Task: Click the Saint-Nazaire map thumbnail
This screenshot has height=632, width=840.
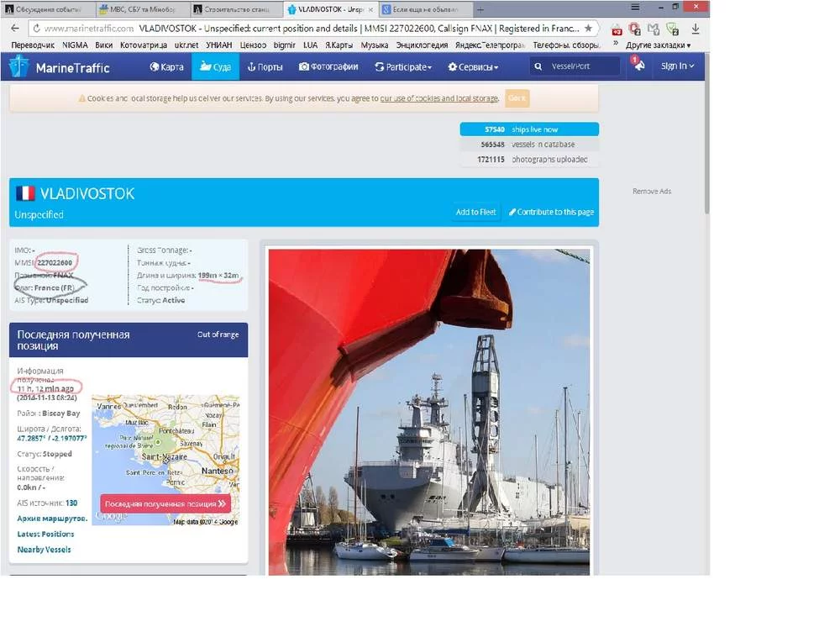Action: [x=165, y=460]
